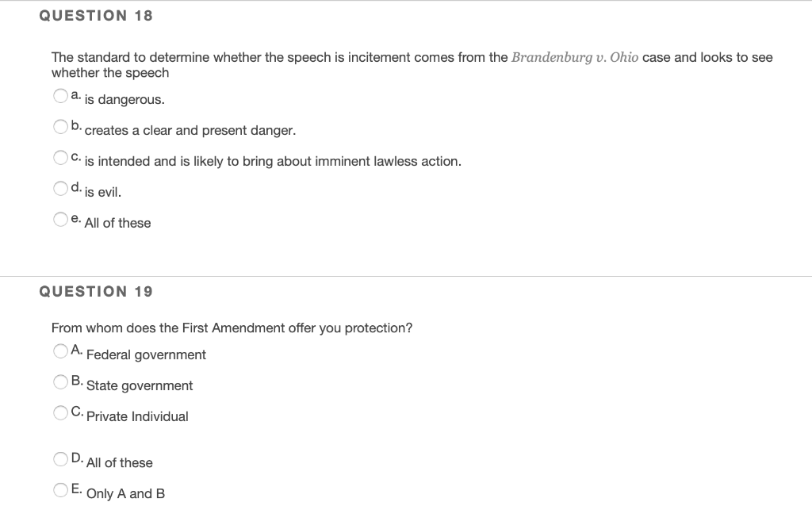Click the Question 19 prompt text
The width and height of the screenshot is (812, 525).
[x=232, y=328]
